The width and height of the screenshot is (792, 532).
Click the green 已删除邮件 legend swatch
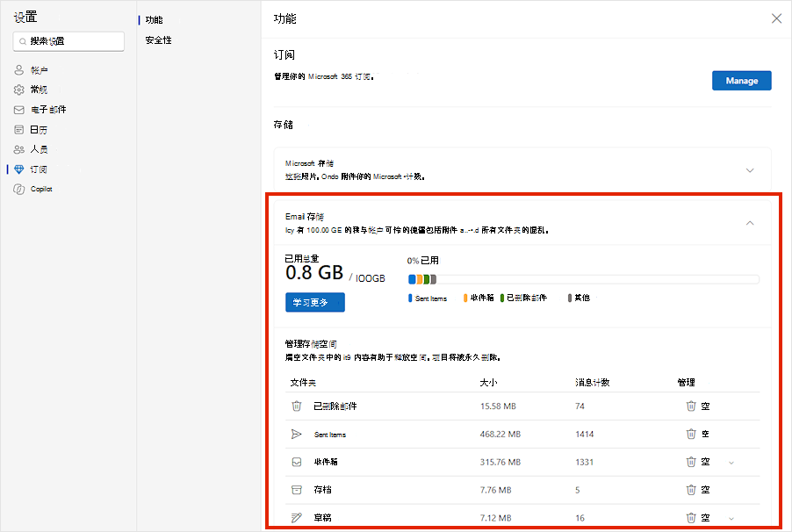pyautogui.click(x=502, y=298)
